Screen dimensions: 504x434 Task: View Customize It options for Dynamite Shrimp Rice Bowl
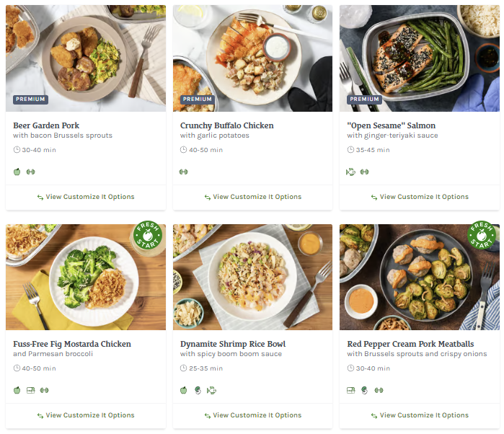click(x=252, y=415)
